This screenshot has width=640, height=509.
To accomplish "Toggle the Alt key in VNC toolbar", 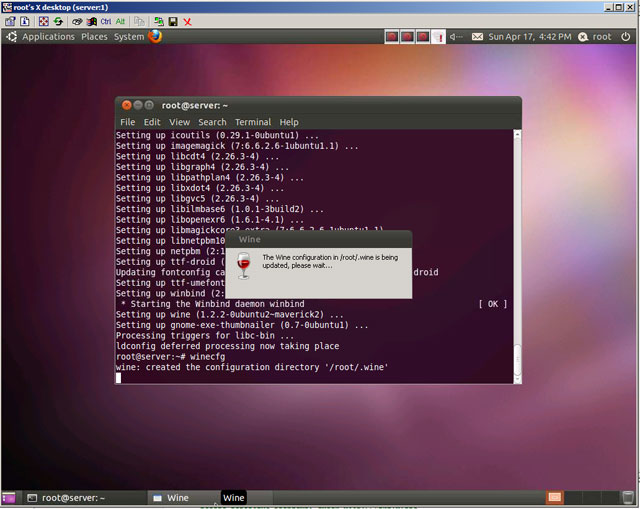I will pos(120,22).
